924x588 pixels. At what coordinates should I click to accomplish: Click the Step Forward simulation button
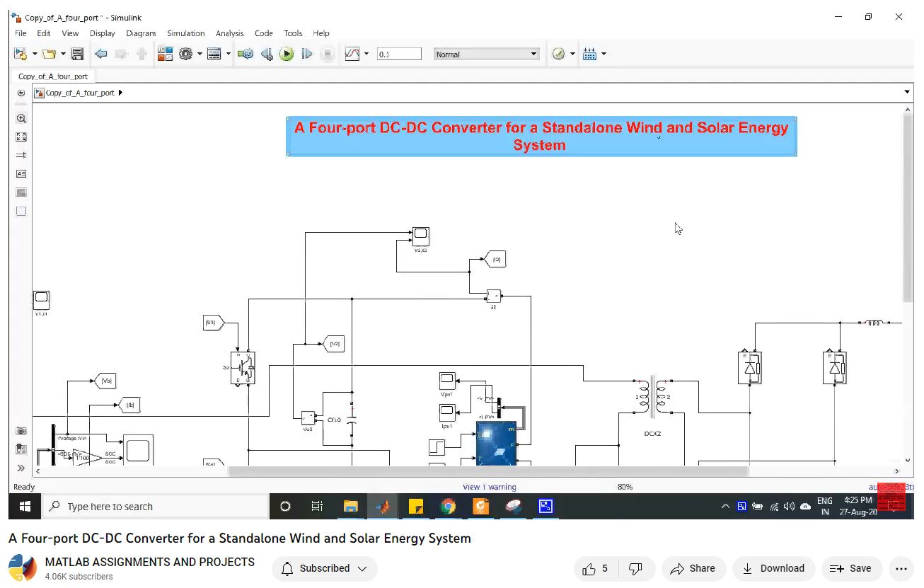306,54
